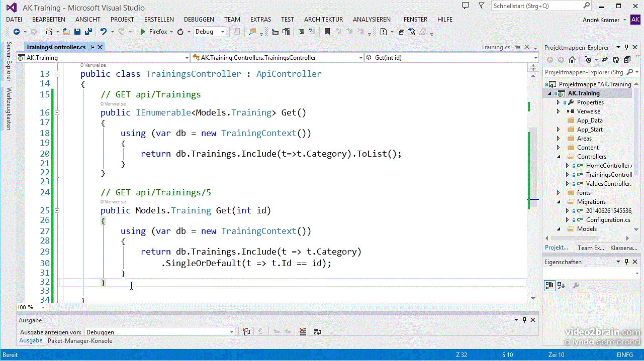The height and width of the screenshot is (361, 644).
Task: Click the Navigate Backward arrow icon
Action: tap(16, 32)
